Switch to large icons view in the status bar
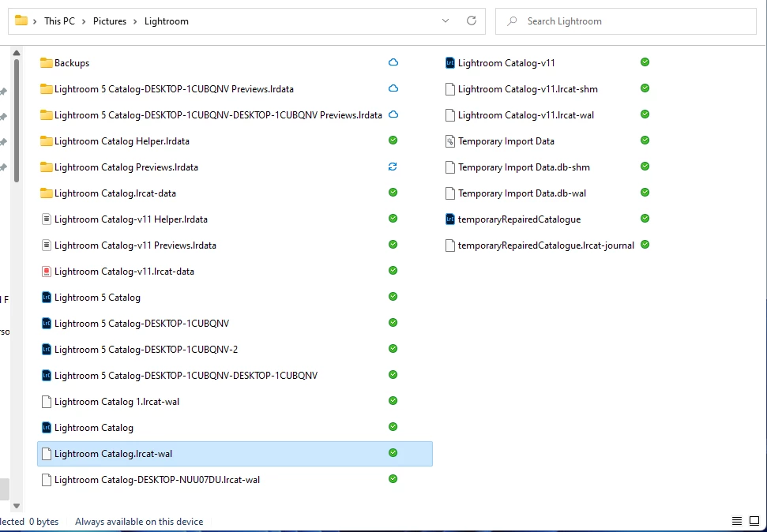The width and height of the screenshot is (767, 532). [754, 521]
